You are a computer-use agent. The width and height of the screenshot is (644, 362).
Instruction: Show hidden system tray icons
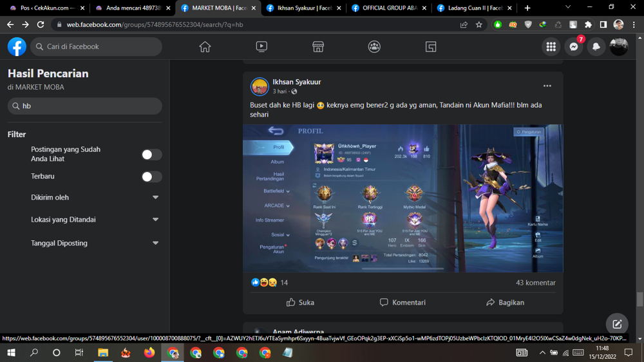(x=542, y=352)
